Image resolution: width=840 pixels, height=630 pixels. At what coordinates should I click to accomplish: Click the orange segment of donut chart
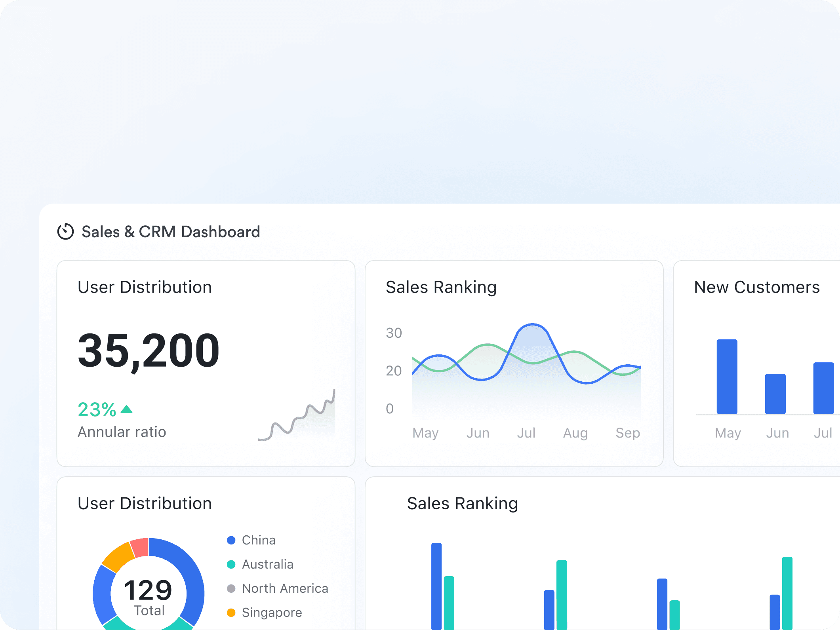point(118,558)
